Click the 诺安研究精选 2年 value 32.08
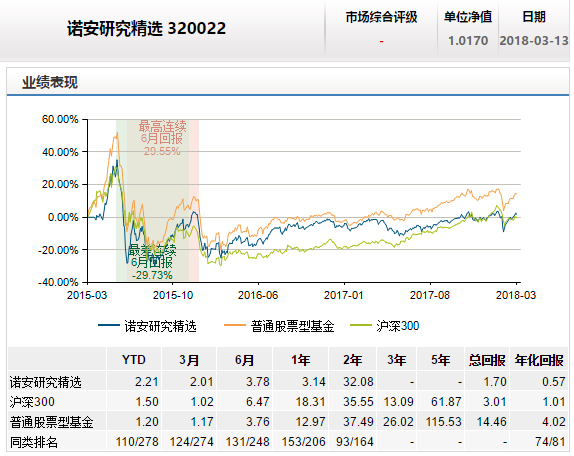574x456 pixels. [x=358, y=382]
